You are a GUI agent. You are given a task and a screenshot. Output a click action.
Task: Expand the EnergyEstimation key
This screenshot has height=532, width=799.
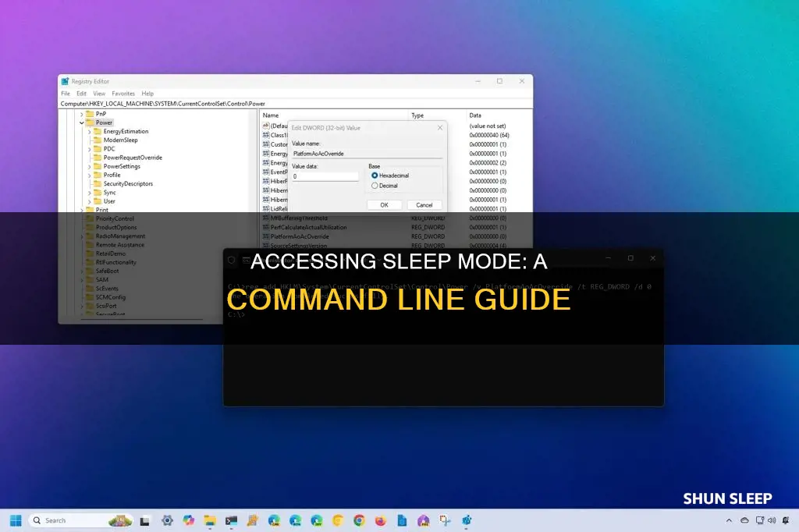90,132
